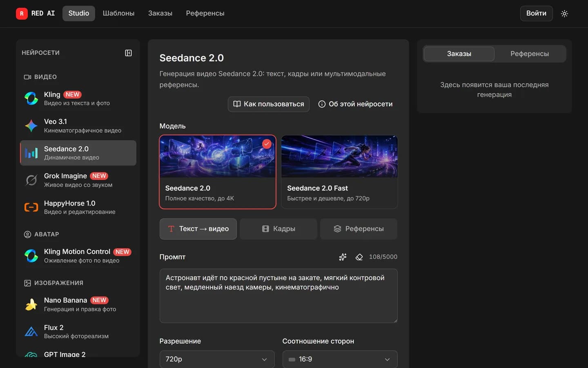Select the Seedance 2.0 Fast model card
Screen dimensions: 588x368
tap(339, 172)
